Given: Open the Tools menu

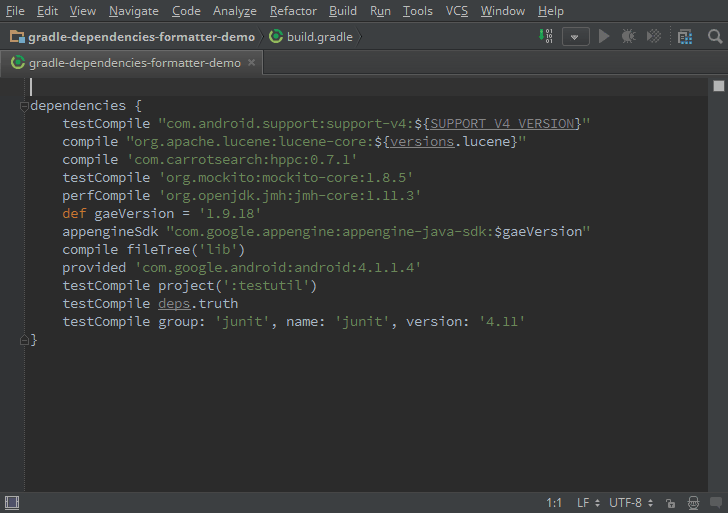Looking at the screenshot, I should click(x=417, y=11).
